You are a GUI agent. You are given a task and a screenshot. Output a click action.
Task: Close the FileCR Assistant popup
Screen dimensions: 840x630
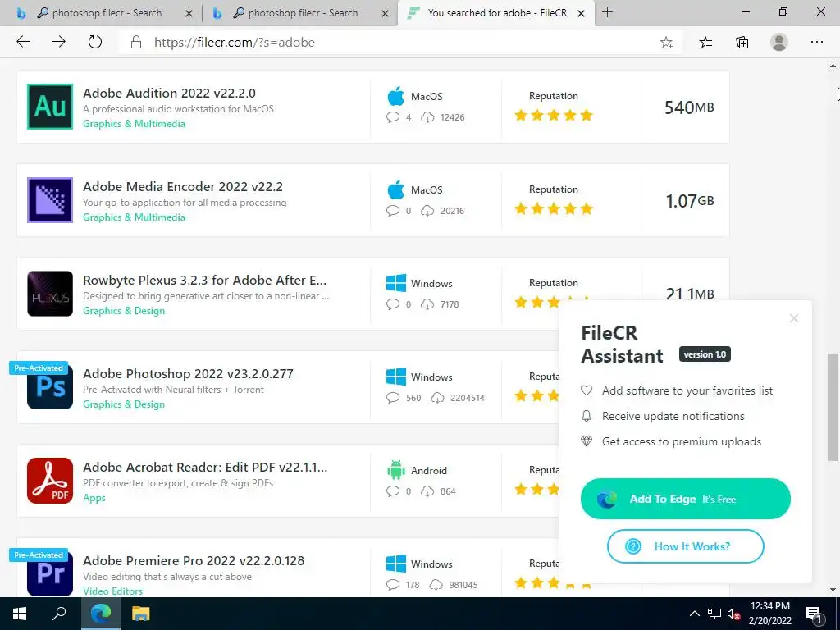click(x=794, y=318)
